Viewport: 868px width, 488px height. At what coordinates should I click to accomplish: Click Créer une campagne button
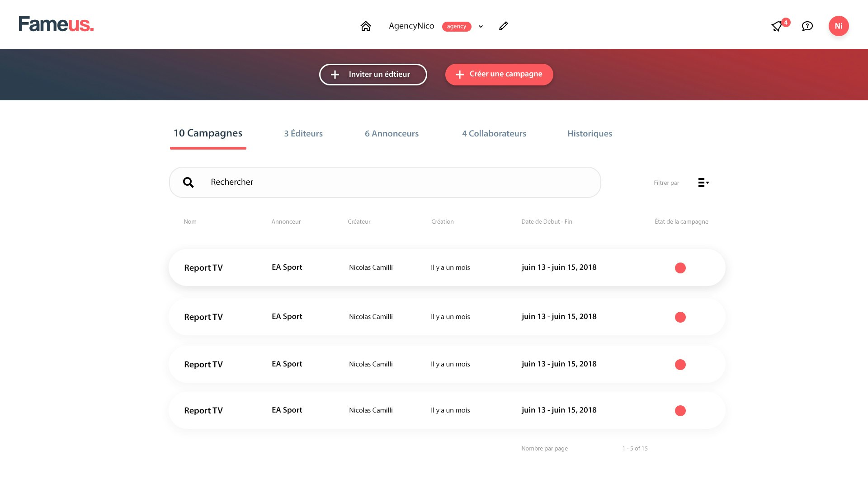pos(499,75)
